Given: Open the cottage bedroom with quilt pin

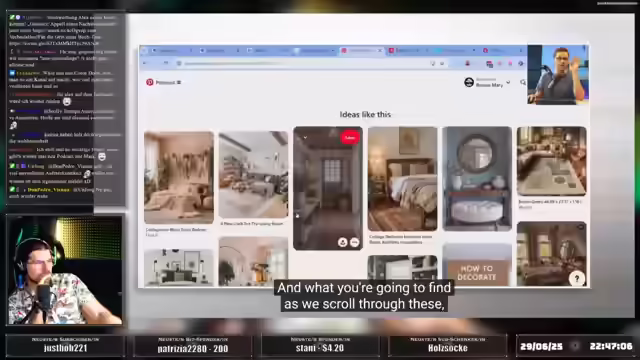Looking at the screenshot, I should click(x=402, y=179).
